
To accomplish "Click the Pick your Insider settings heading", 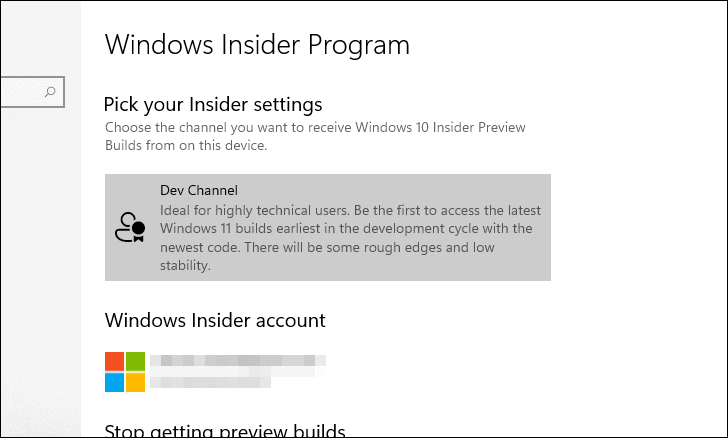I will (213, 105).
